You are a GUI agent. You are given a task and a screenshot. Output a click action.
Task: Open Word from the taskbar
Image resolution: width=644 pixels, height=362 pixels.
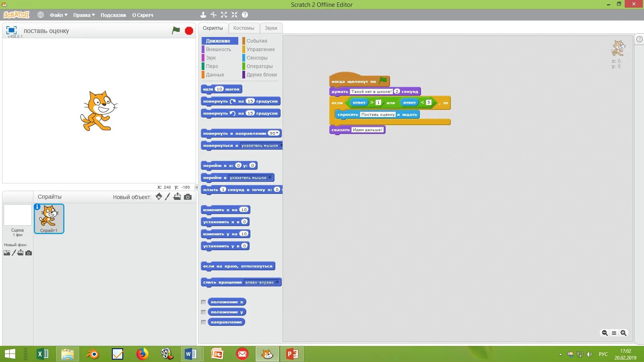[191, 354]
